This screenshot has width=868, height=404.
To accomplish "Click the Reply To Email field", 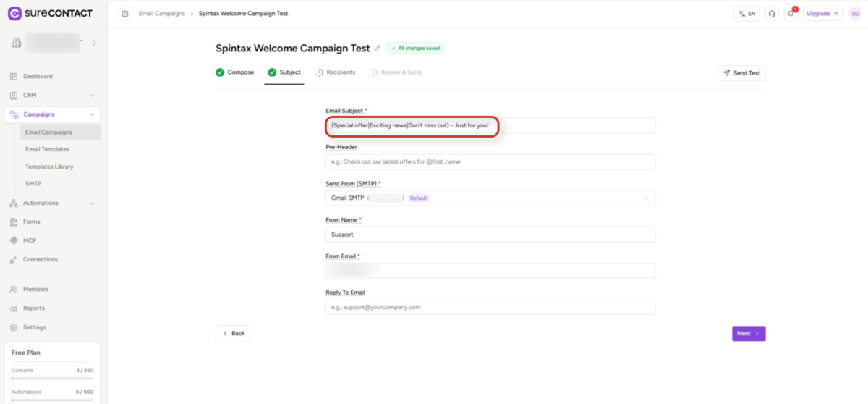I will pos(490,307).
